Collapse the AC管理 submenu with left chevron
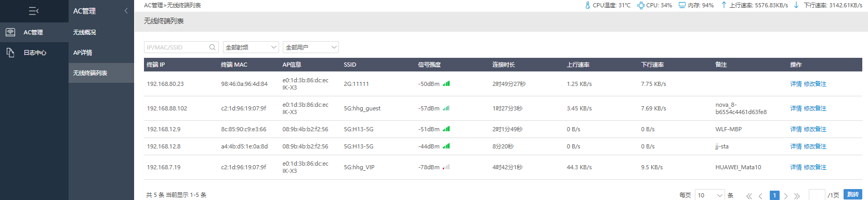This screenshot has width=868, height=200. [x=126, y=11]
